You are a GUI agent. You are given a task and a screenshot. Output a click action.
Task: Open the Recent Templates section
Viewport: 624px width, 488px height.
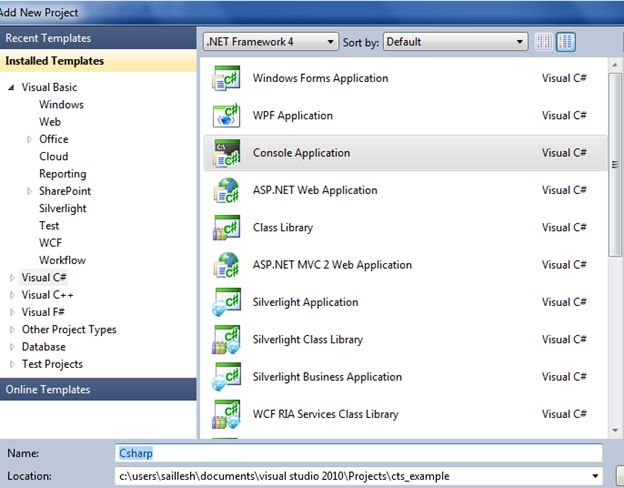tap(98, 38)
